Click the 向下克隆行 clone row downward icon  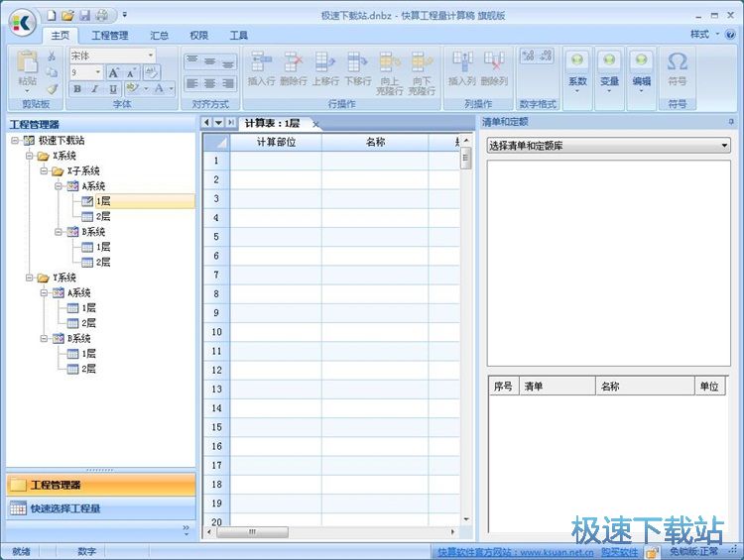tap(422, 62)
